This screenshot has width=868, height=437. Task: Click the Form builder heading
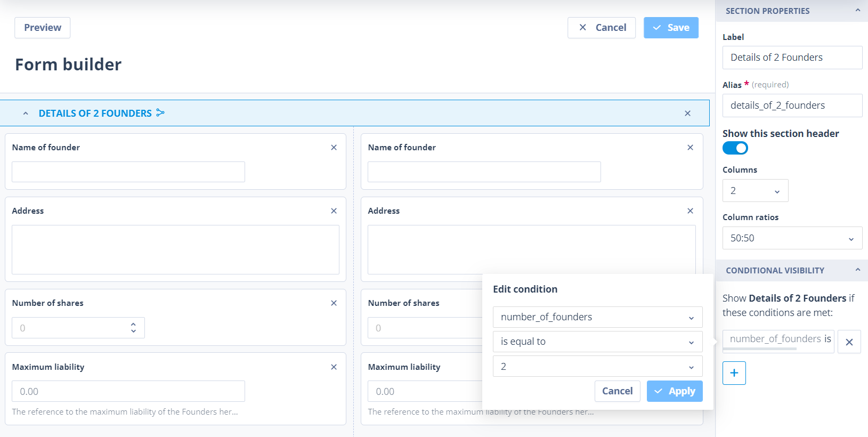[x=68, y=64]
